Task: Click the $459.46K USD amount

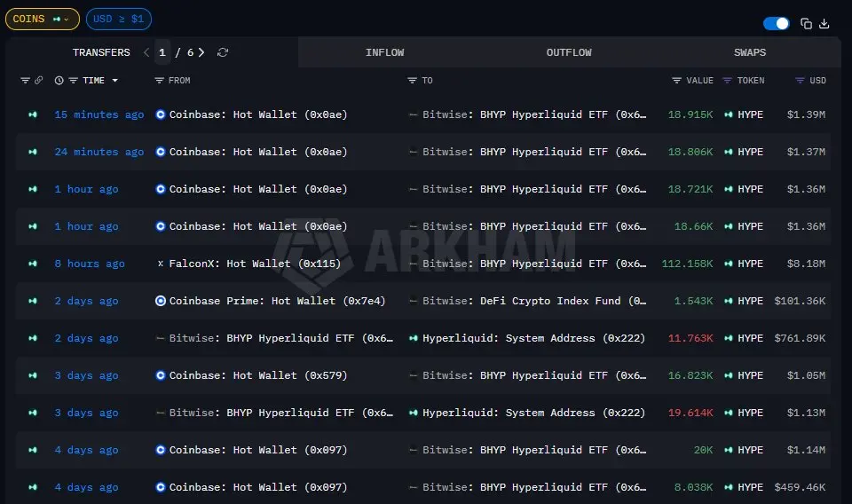Action: tap(800, 487)
